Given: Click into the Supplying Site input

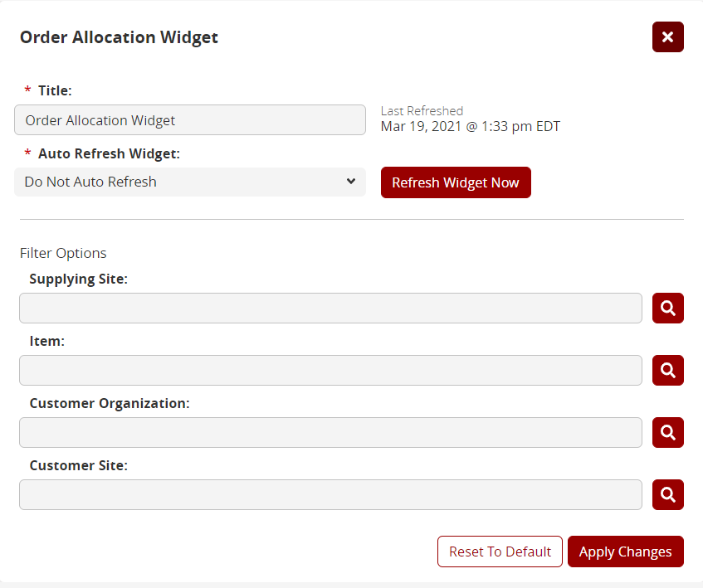Looking at the screenshot, I should (330, 309).
